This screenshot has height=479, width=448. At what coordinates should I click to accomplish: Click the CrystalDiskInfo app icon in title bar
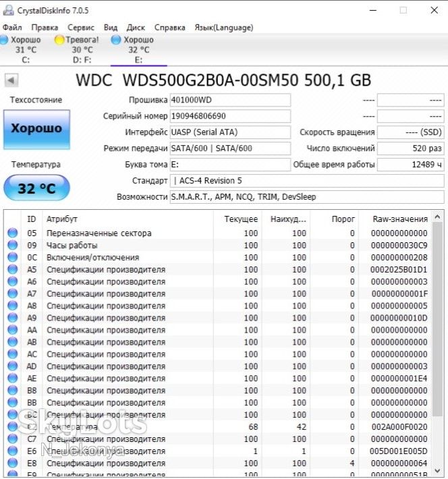8,10
